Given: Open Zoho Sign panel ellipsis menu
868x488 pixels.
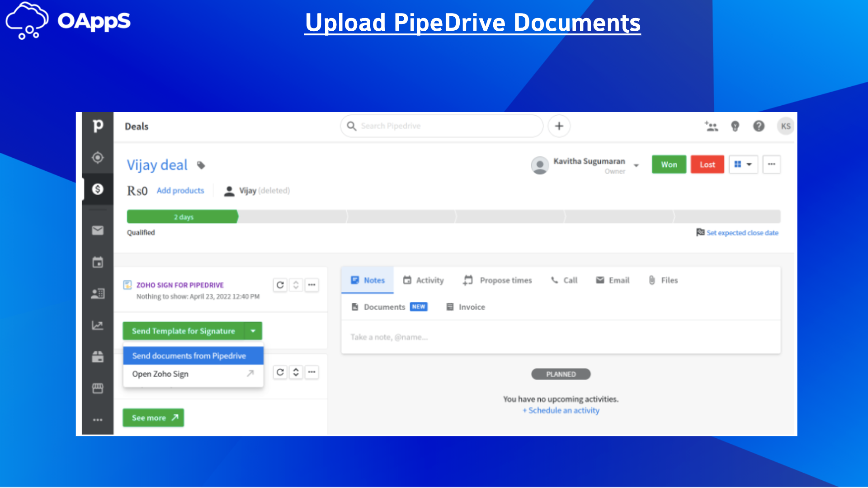Looking at the screenshot, I should 311,285.
